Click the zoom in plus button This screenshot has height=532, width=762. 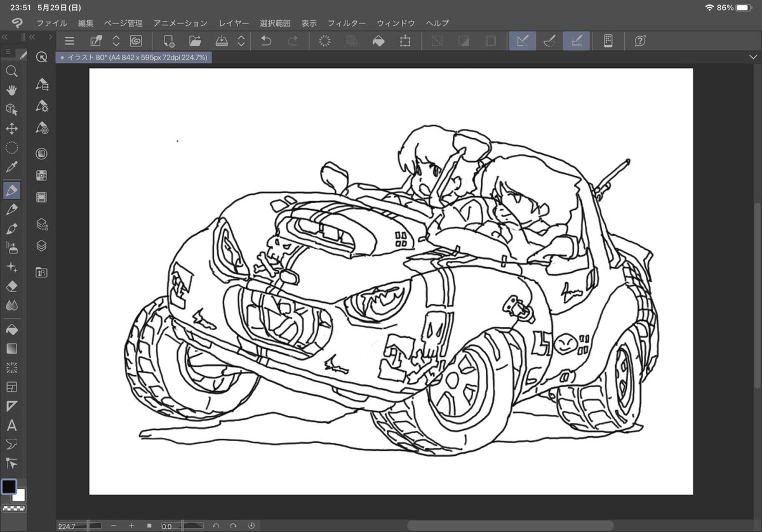click(131, 526)
